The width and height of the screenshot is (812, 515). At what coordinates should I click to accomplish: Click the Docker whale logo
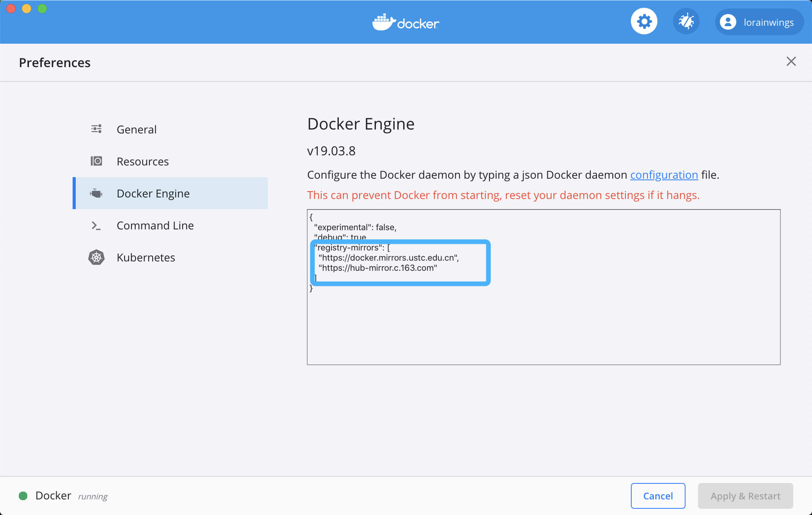click(406, 22)
